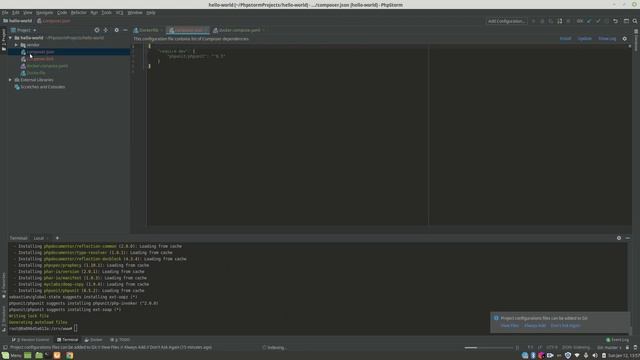Click the Bluetooth tray icon

[x=533, y=356]
